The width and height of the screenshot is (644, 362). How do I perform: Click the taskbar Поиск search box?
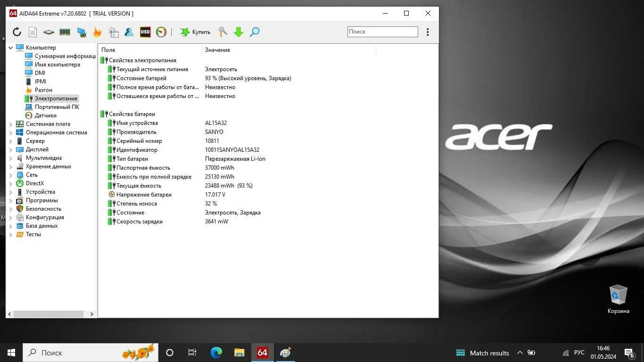(91, 353)
